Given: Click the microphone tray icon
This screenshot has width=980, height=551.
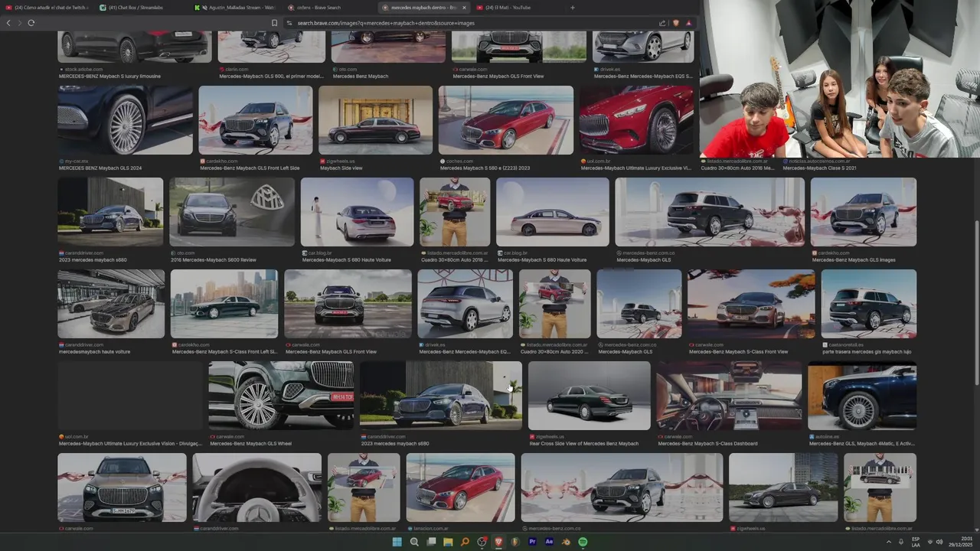Looking at the screenshot, I should 901,542.
